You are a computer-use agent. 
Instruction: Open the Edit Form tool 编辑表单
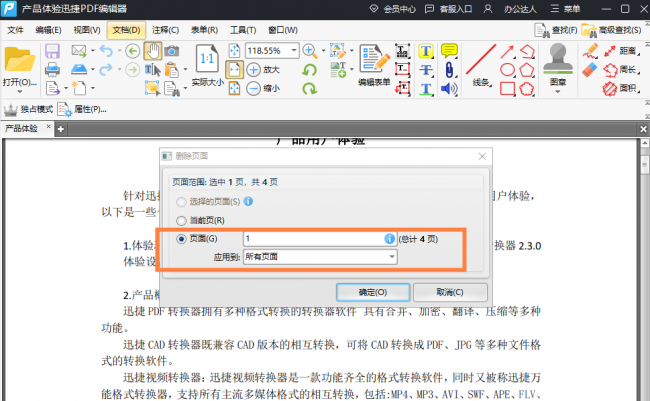(x=374, y=64)
